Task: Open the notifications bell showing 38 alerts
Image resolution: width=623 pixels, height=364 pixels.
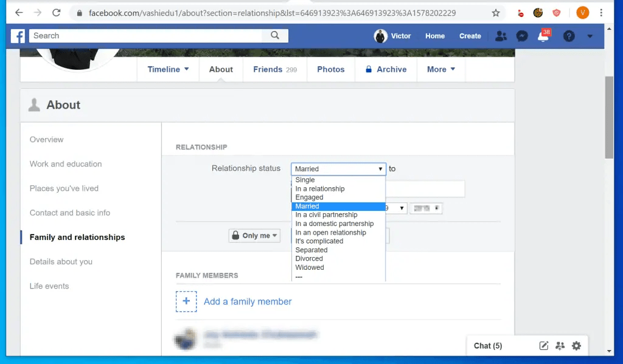Action: [543, 37]
